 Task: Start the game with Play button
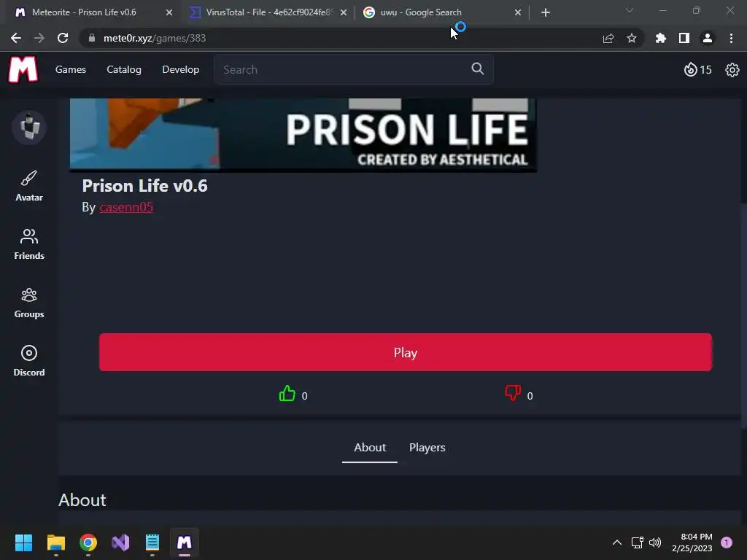(x=406, y=352)
